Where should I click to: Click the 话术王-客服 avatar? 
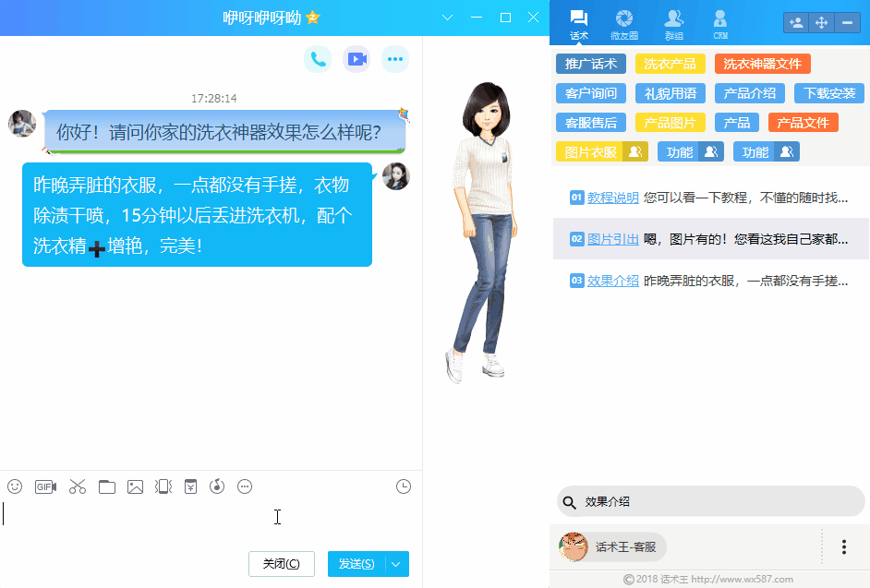[x=574, y=547]
